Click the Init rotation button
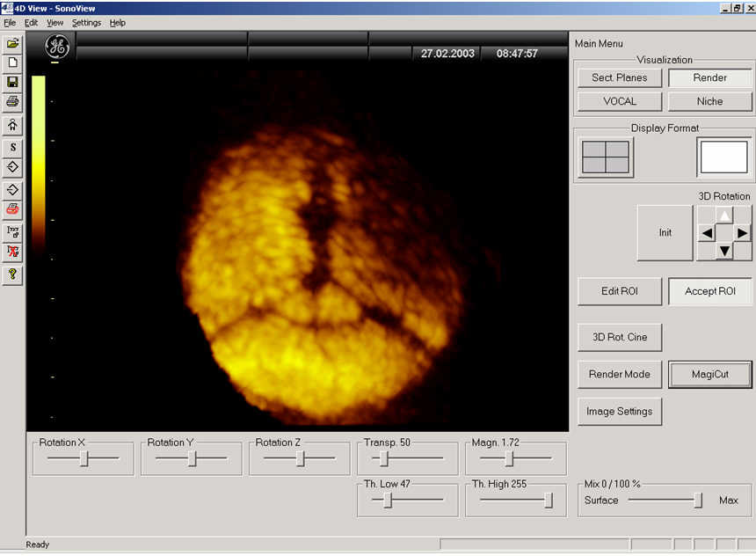756x556 pixels. [x=665, y=233]
